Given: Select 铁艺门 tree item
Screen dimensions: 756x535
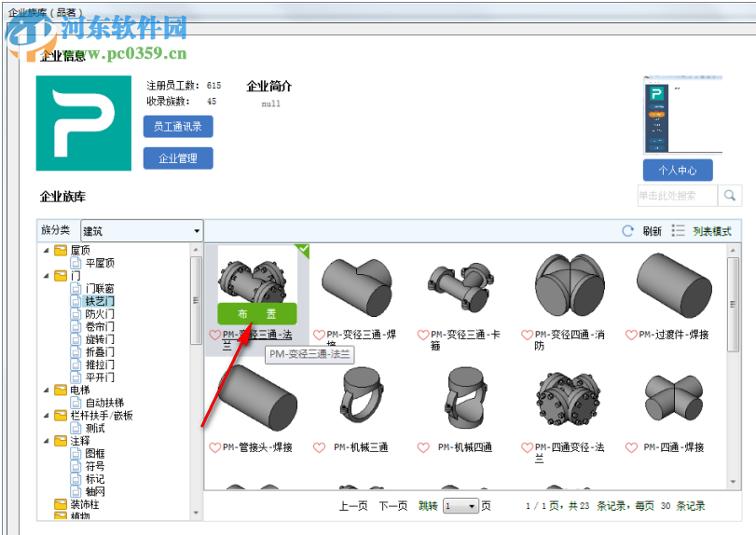Looking at the screenshot, I should pyautogui.click(x=100, y=301).
